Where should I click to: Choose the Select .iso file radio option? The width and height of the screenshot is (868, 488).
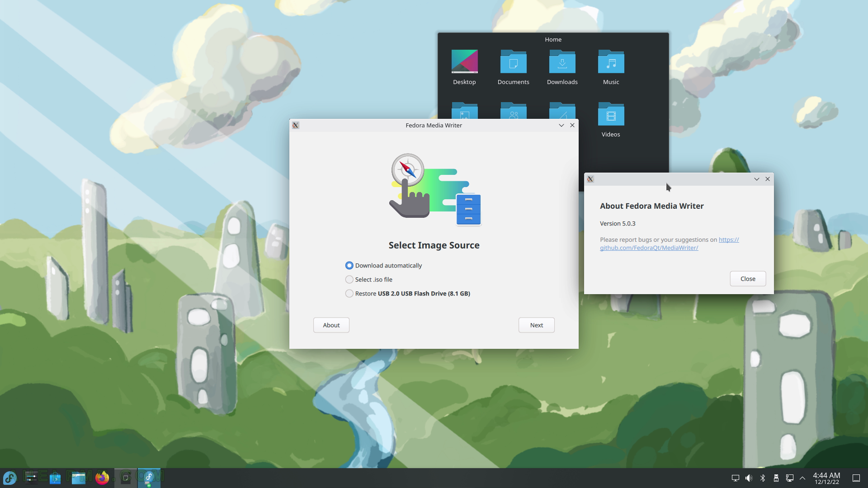click(369, 280)
